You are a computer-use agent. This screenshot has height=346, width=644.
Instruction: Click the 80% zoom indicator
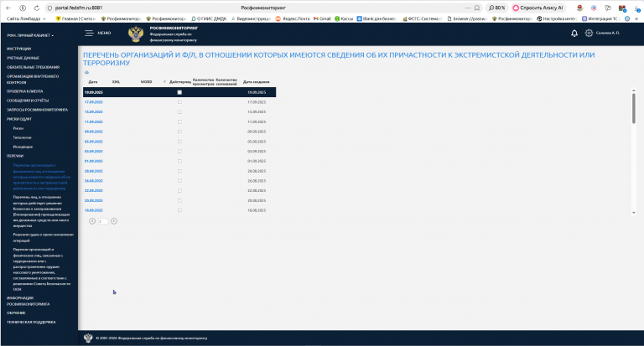[496, 8]
